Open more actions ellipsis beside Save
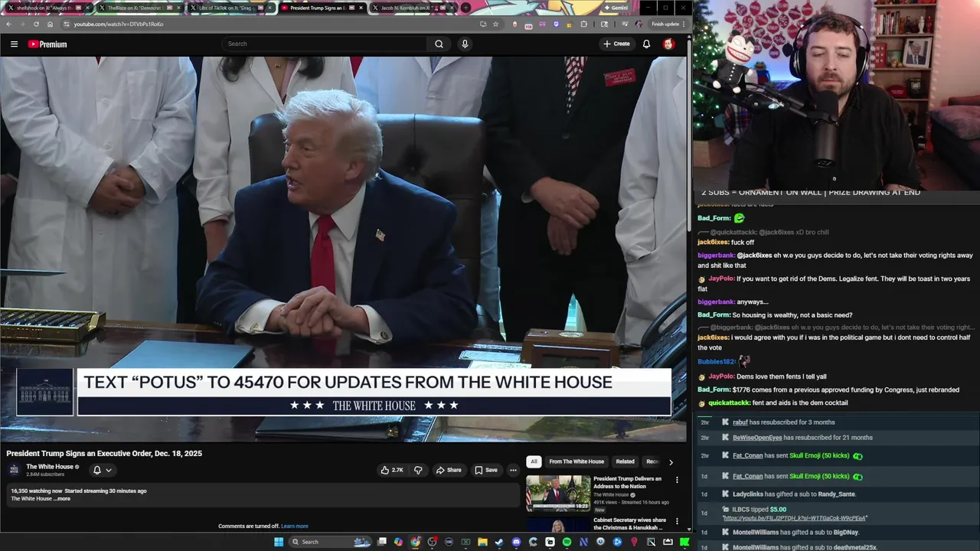This screenshot has width=980, height=551. point(513,470)
